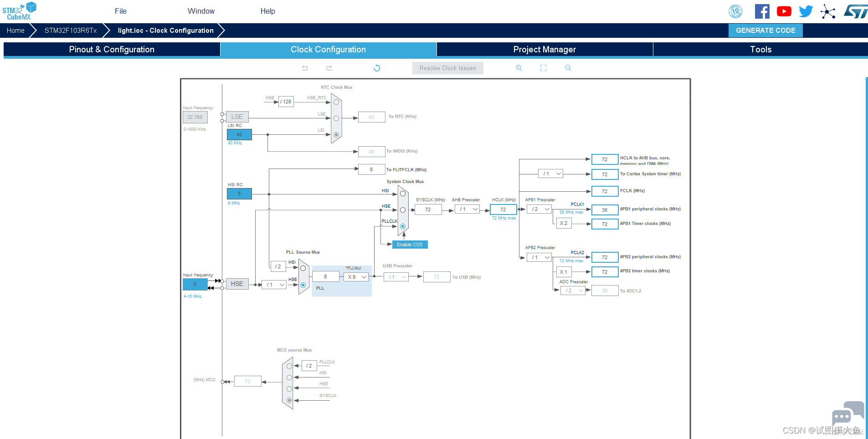Open the USB Prescaler dropdown
The width and height of the screenshot is (868, 439).
coord(396,277)
